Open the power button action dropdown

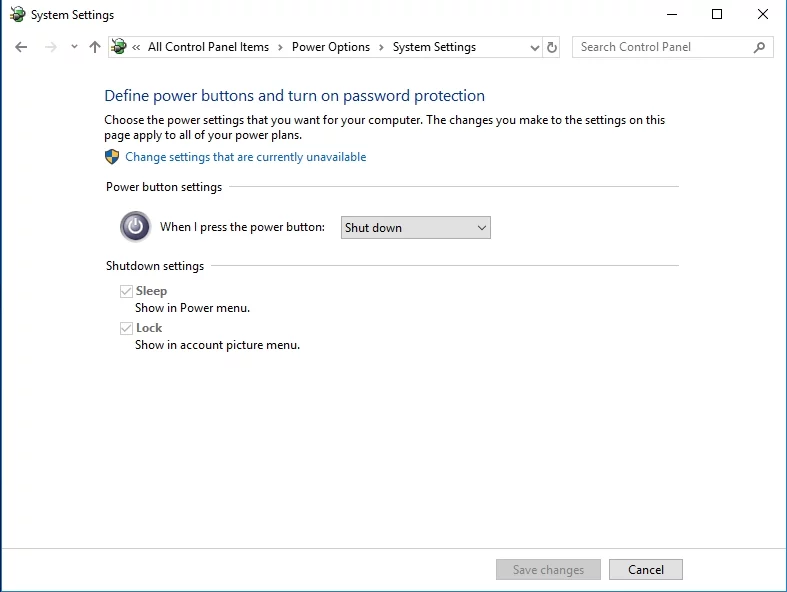pyautogui.click(x=416, y=227)
